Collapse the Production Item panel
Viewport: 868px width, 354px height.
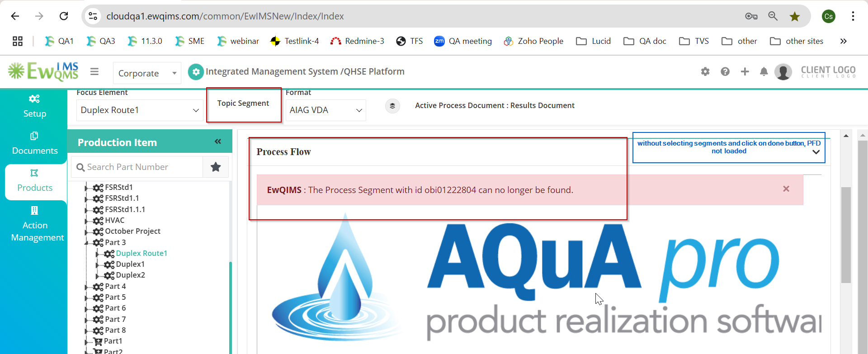(x=218, y=142)
